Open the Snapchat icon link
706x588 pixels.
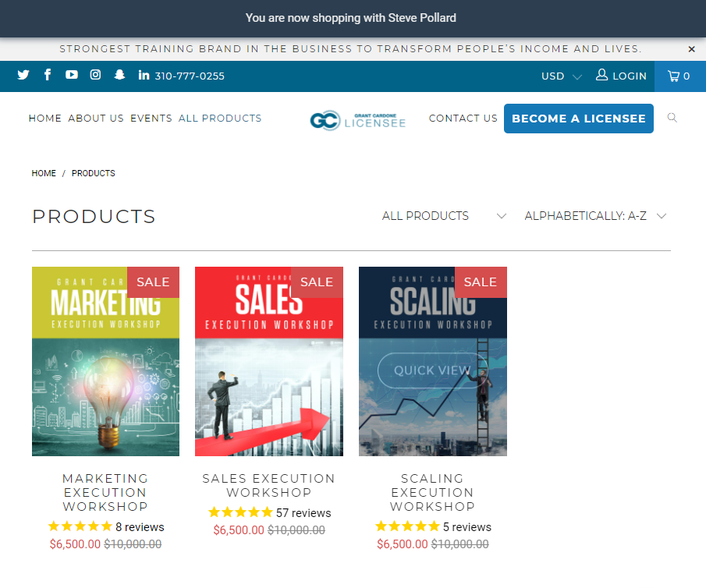(119, 76)
